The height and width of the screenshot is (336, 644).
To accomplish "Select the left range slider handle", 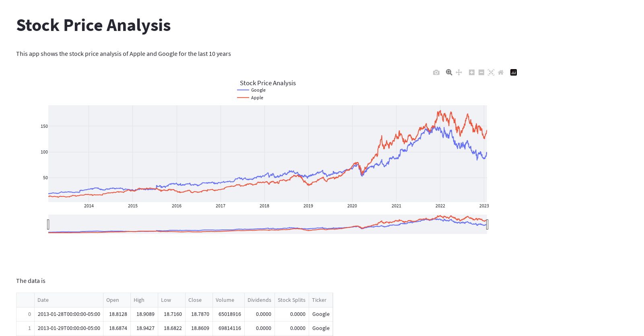I will click(x=48, y=224).
